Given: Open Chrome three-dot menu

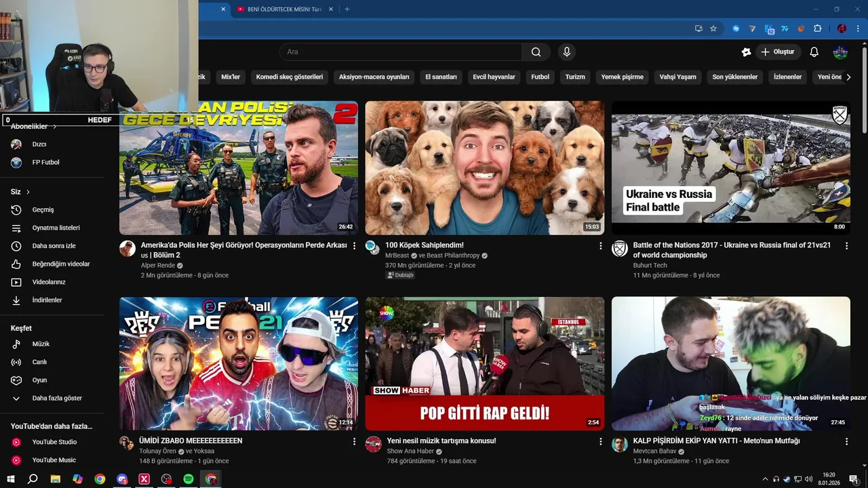Looking at the screenshot, I should pyautogui.click(x=856, y=28).
